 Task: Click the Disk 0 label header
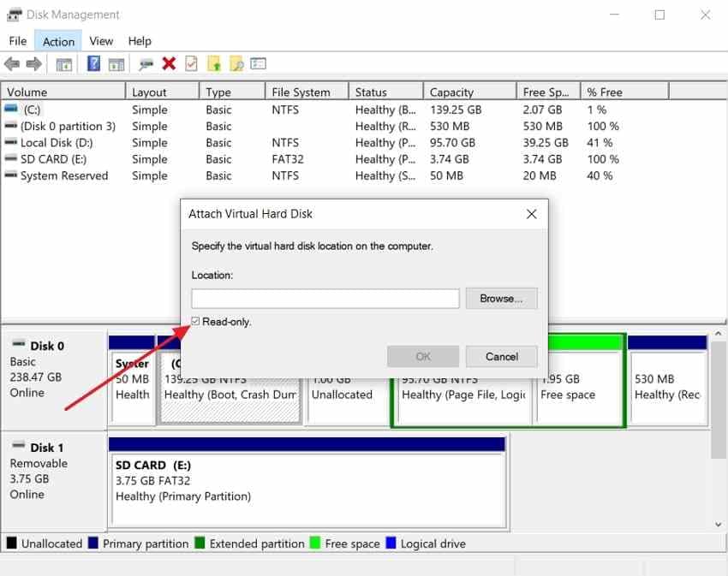tap(47, 346)
